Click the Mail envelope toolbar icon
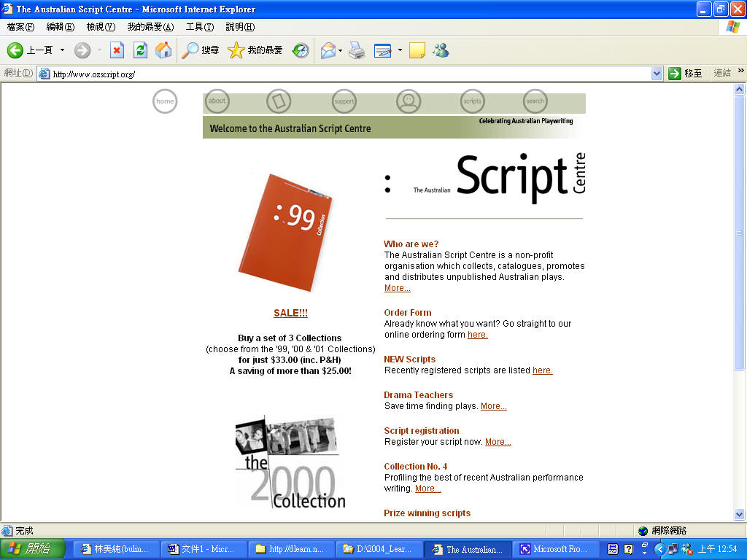 [x=328, y=50]
